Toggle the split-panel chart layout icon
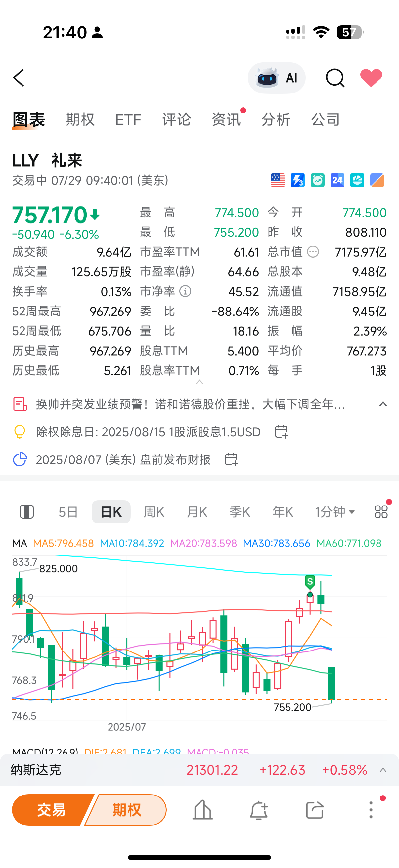Viewport: 399px width, 868px height. point(27,512)
